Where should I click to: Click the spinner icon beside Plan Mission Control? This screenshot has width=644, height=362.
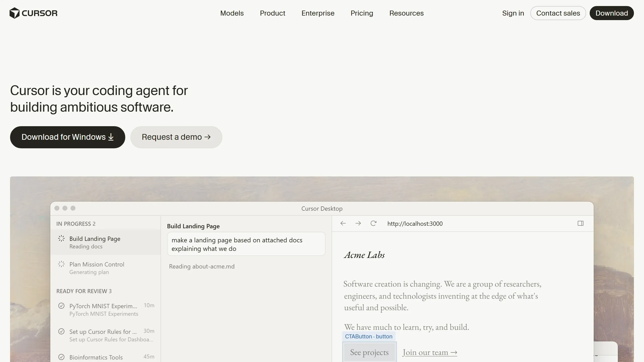tap(61, 264)
